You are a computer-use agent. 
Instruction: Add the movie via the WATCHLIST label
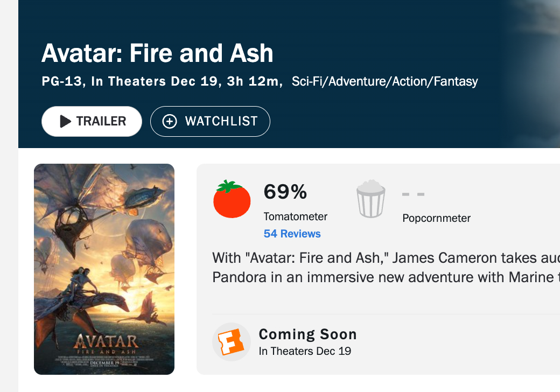(221, 122)
